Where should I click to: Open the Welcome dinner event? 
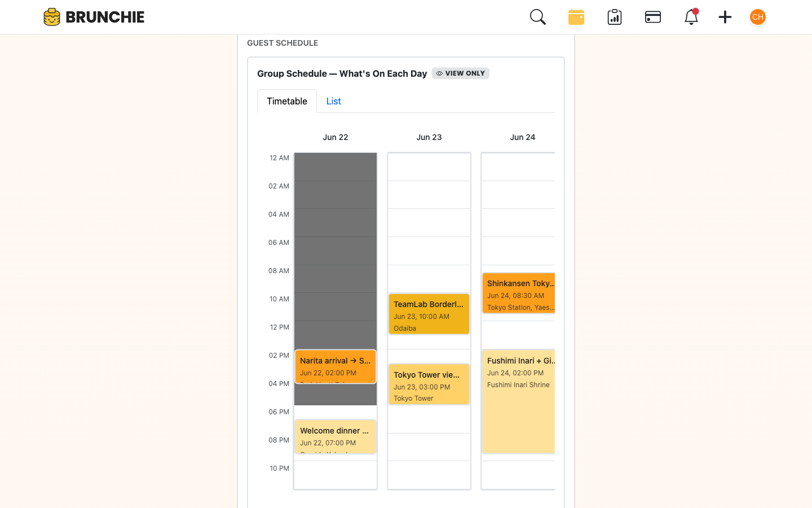(x=336, y=437)
